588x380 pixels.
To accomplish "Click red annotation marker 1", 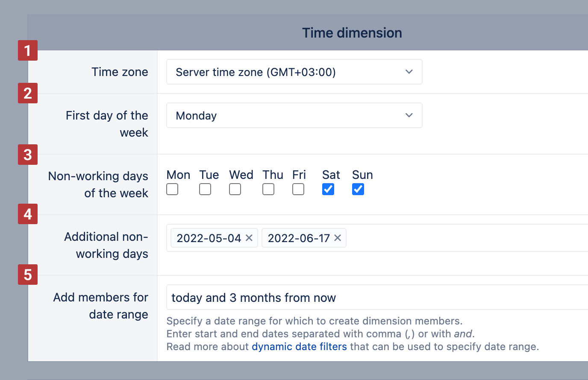I will (28, 50).
